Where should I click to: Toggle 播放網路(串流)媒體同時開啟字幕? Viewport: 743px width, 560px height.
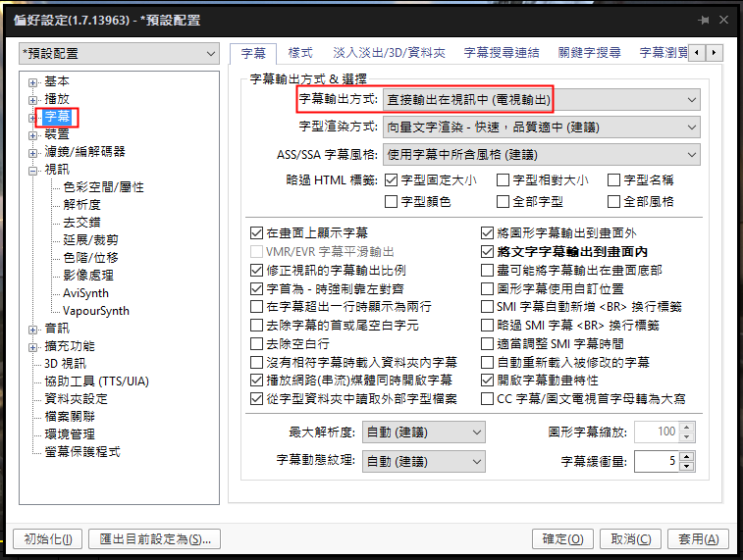(x=256, y=381)
